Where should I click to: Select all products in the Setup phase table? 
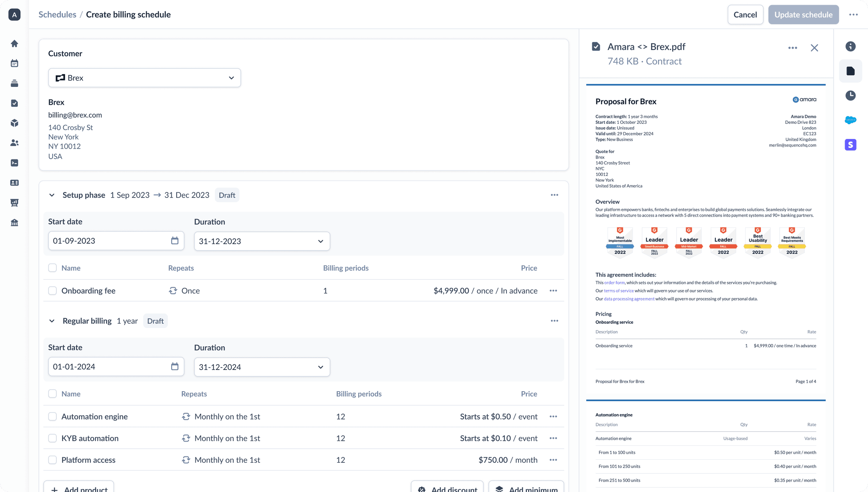53,268
